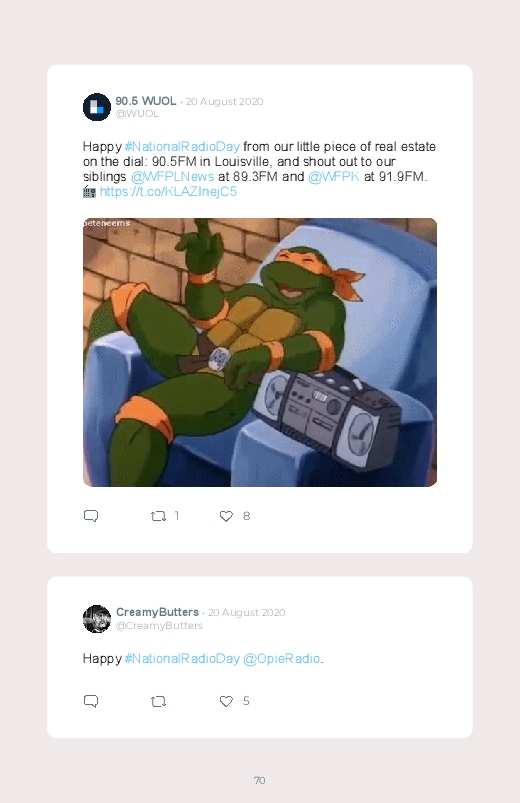Like the WUOL tweet
Screen dimensions: 520x803
[x=226, y=516]
